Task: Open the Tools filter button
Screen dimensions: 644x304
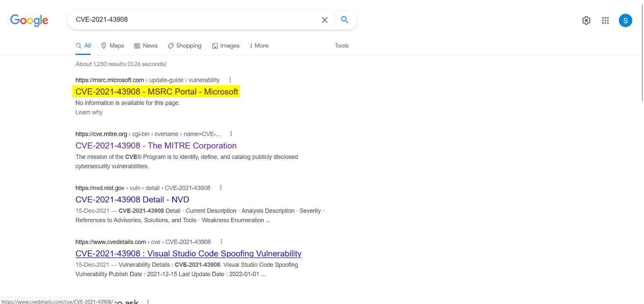Action: tap(342, 46)
